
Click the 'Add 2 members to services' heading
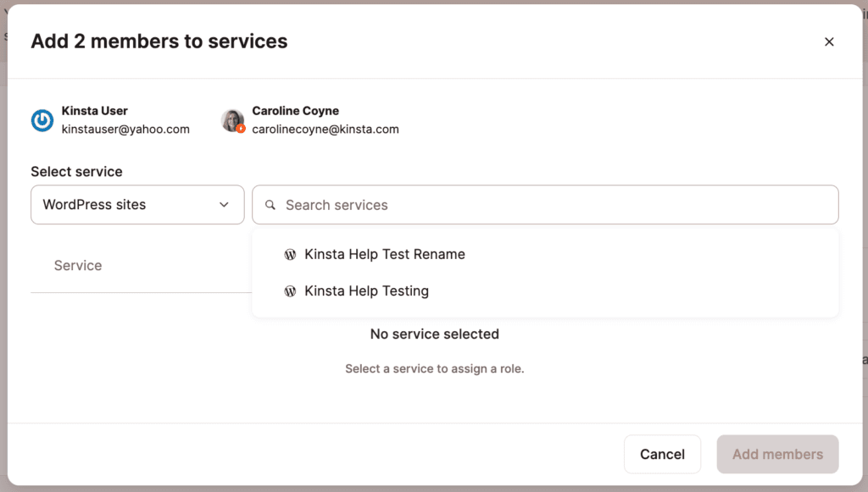coord(159,41)
